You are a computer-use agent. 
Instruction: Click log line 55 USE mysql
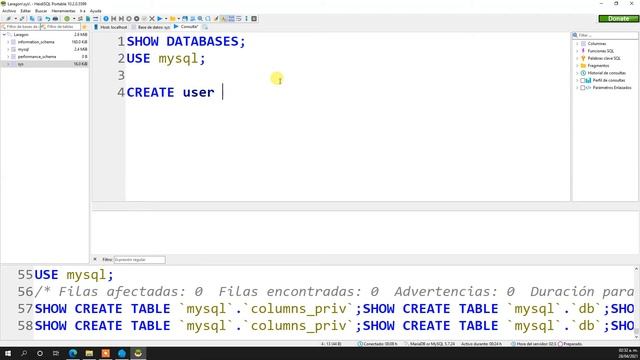point(73,275)
